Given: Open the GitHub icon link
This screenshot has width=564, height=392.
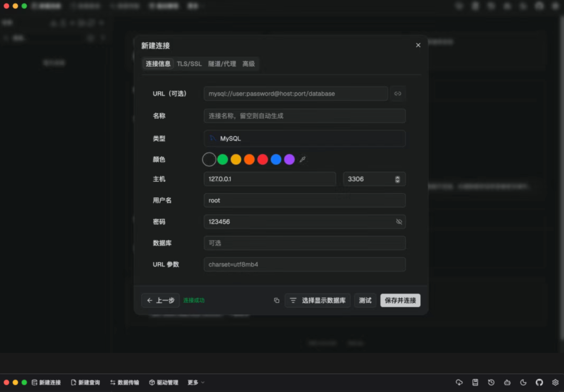Looking at the screenshot, I should (x=539, y=382).
